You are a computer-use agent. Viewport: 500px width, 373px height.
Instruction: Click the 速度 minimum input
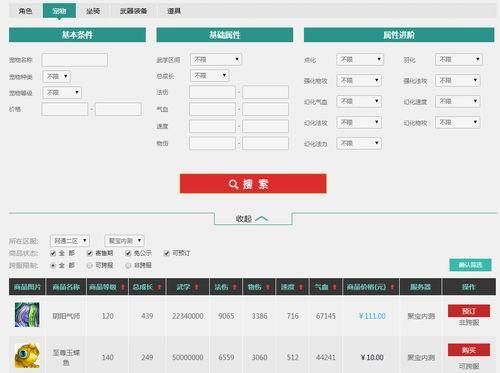pos(212,126)
